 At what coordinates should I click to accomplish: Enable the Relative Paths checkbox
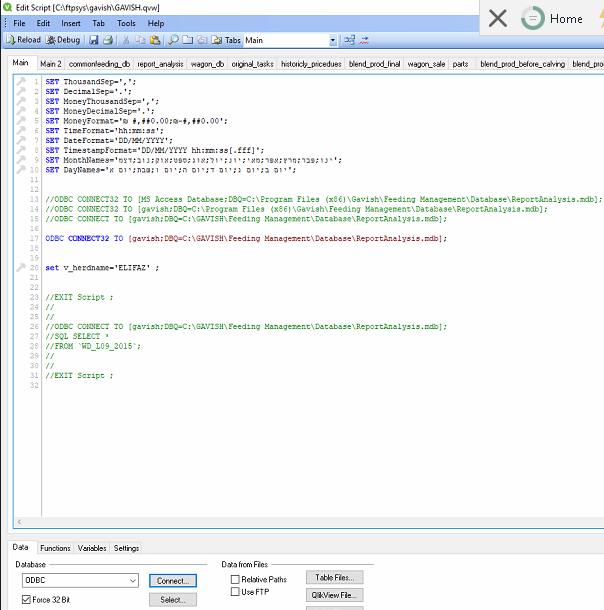pyautogui.click(x=235, y=579)
